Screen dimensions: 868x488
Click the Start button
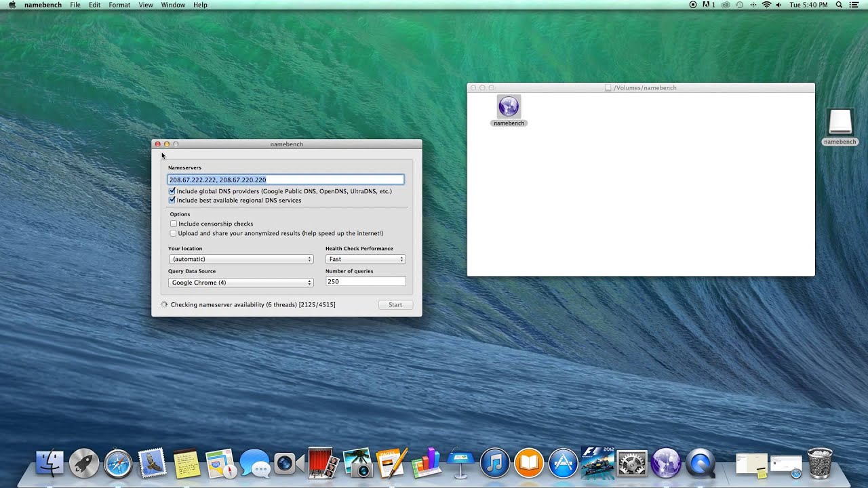[395, 304]
